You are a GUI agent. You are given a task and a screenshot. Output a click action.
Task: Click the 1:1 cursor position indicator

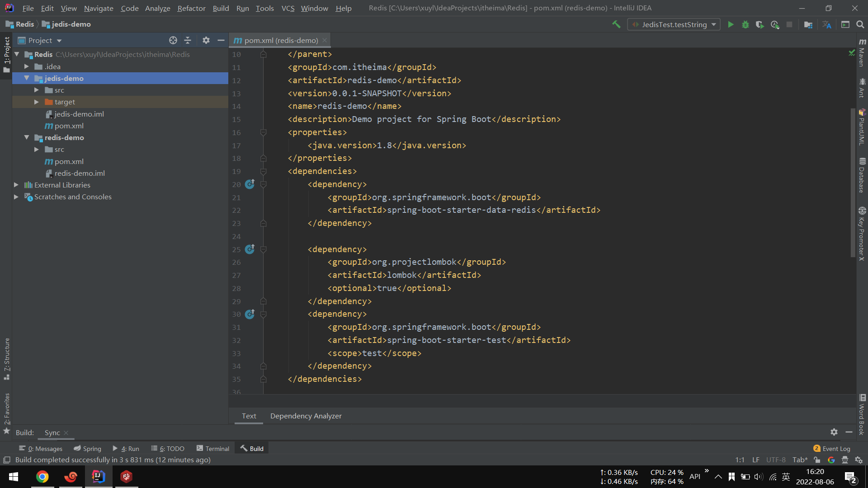[740, 460]
